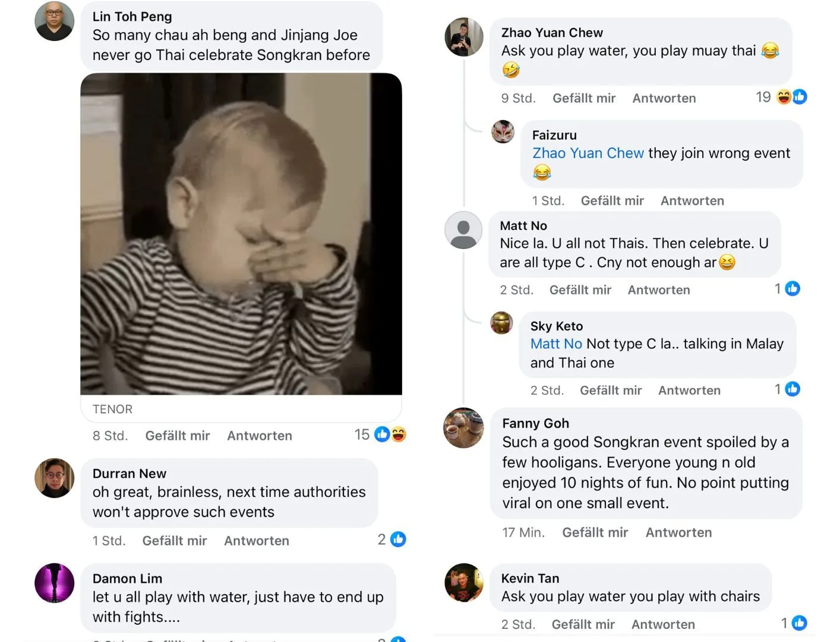The image size is (840, 642).
Task: Click the like count on Sky Keto's reply
Action: coord(787,389)
